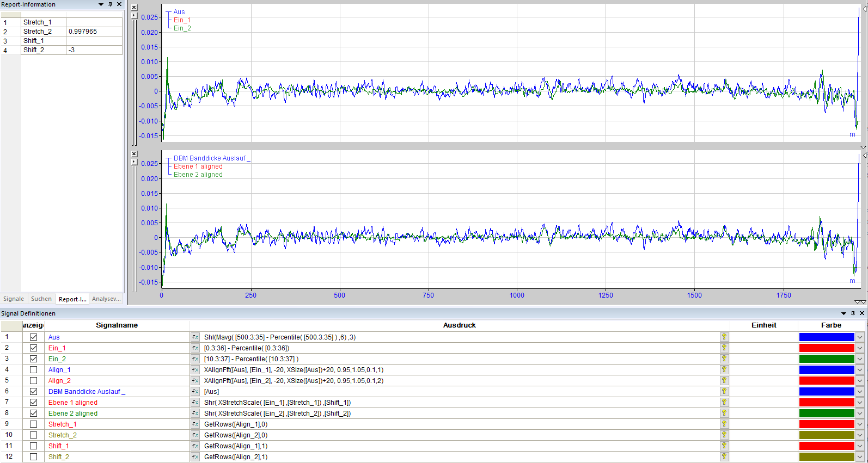Pin the Report-Information panel
Screen dimensions: 868x463
pyautogui.click(x=110, y=4)
